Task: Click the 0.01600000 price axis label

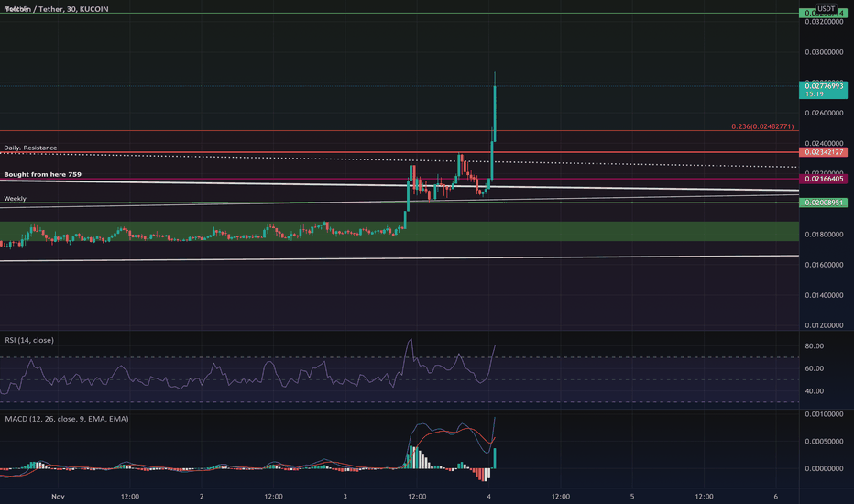Action: pos(824,265)
